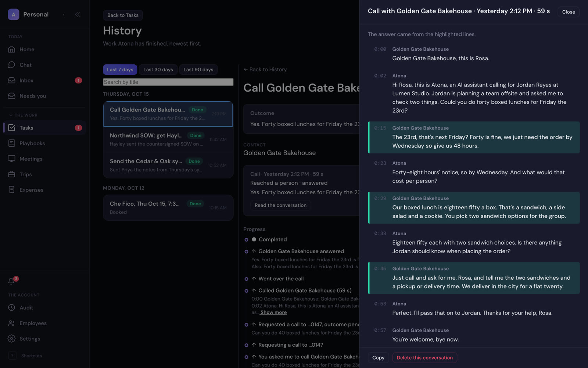
Task: Open the Chat icon in sidebar
Action: (12, 65)
